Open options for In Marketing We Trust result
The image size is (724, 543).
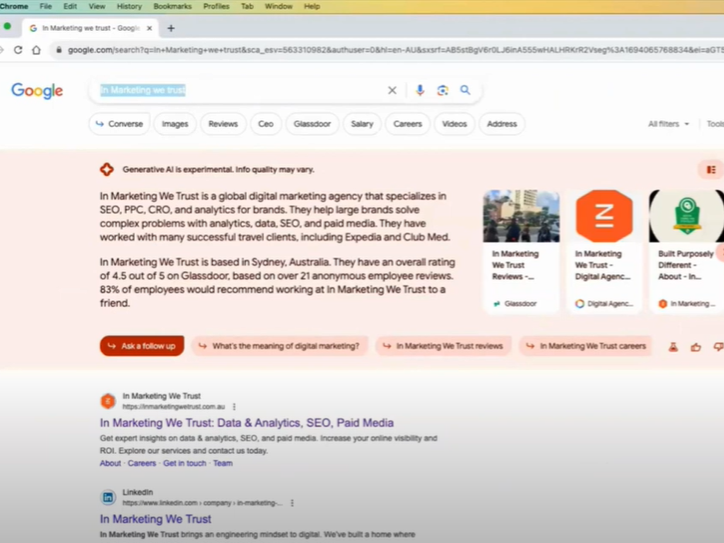[x=234, y=407]
